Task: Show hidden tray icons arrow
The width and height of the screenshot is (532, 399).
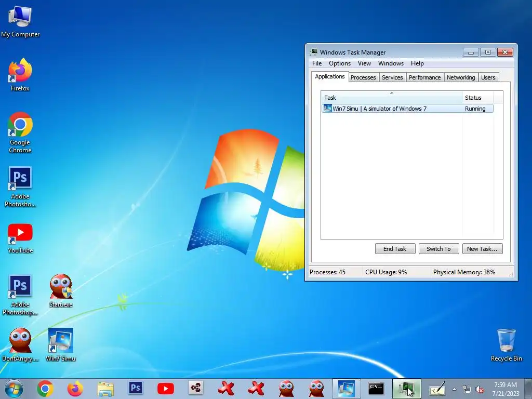Action: (454, 389)
